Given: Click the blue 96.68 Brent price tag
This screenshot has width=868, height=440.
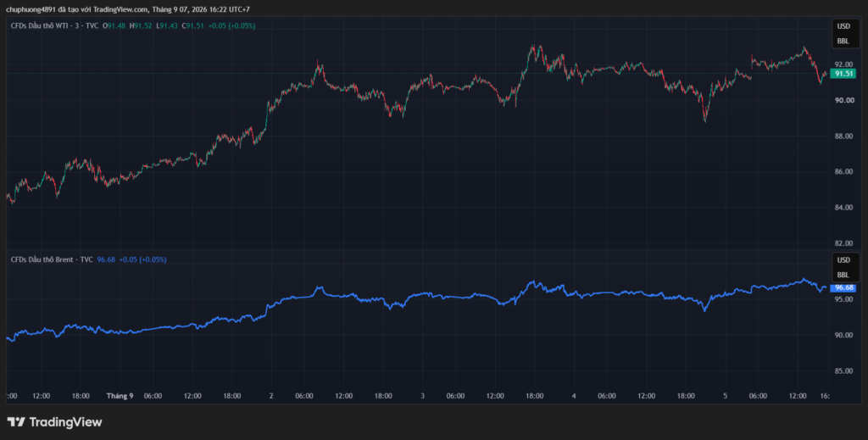Looking at the screenshot, I should pyautogui.click(x=843, y=287).
